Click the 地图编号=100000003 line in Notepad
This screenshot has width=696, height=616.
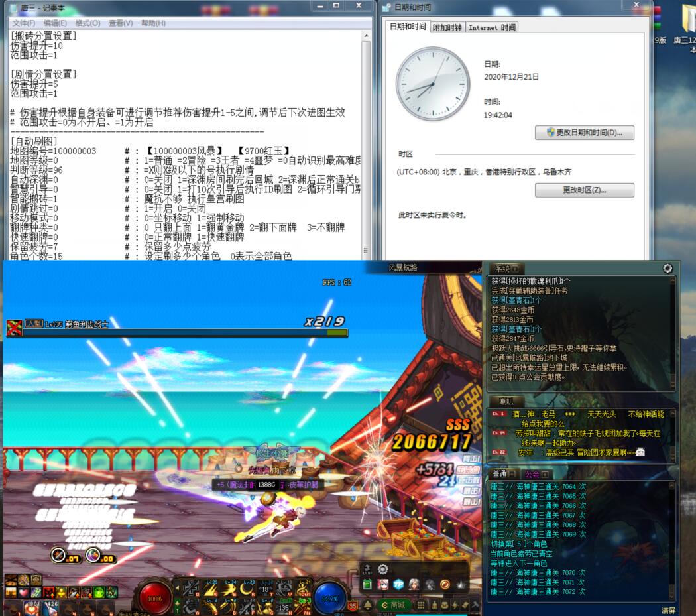click(53, 151)
